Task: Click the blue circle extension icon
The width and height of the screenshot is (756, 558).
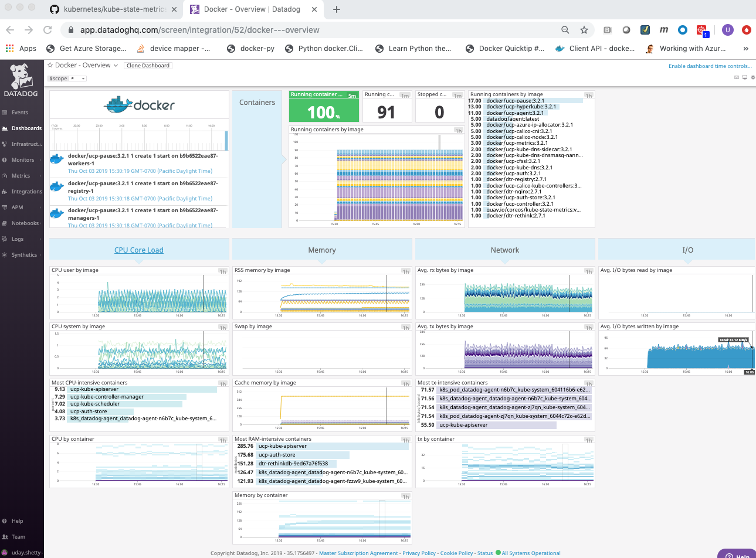Action: tap(683, 30)
